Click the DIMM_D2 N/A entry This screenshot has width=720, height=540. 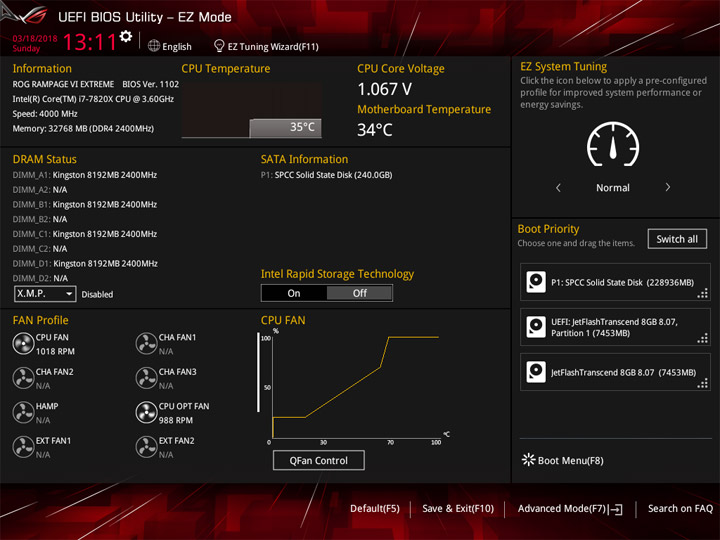40,278
